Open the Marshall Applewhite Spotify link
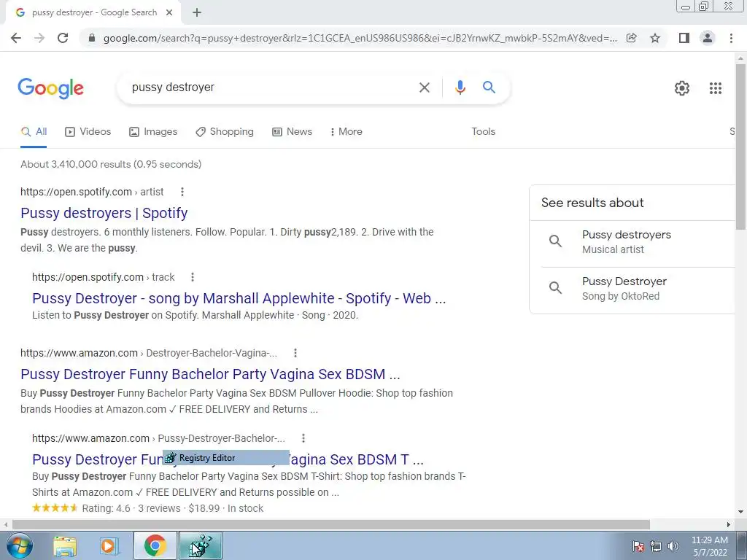The width and height of the screenshot is (747, 560). pos(239,298)
